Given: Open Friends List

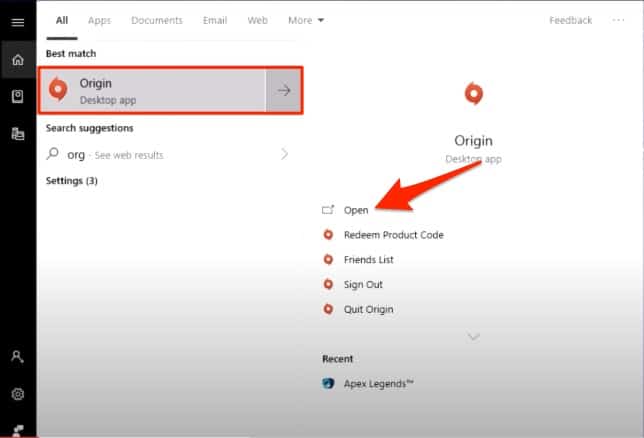Looking at the screenshot, I should [368, 260].
